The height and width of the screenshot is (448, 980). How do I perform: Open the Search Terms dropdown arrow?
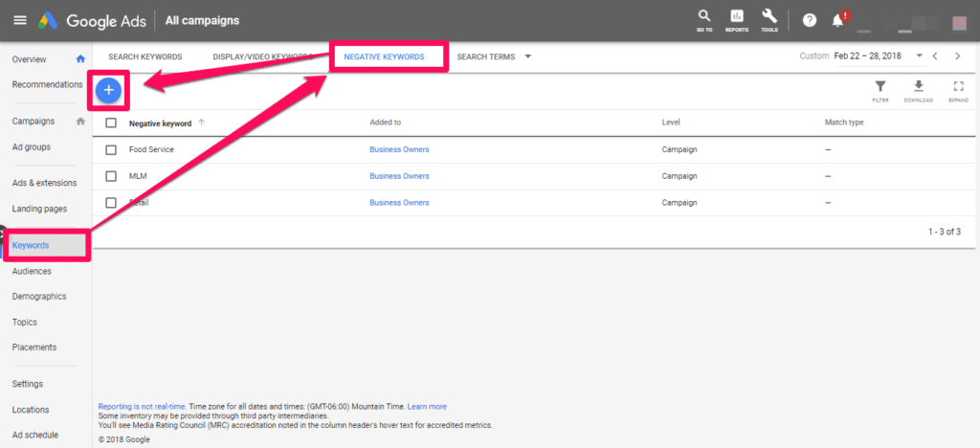pyautogui.click(x=528, y=56)
